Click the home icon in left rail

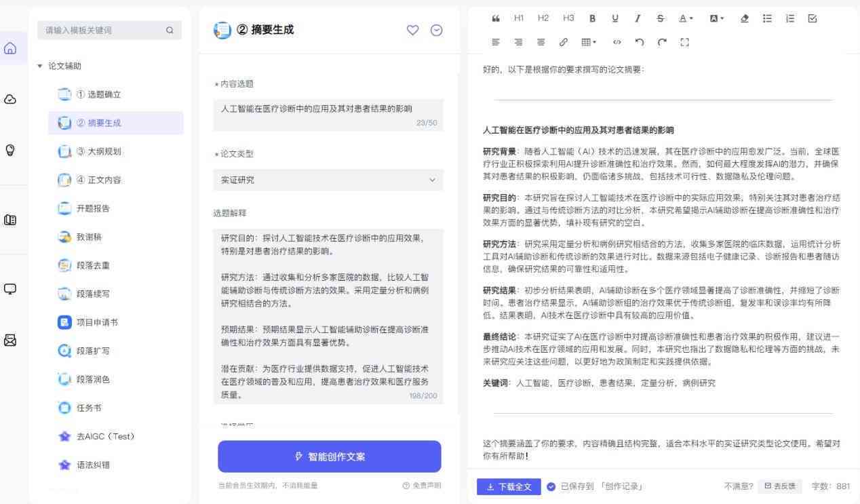(x=10, y=49)
